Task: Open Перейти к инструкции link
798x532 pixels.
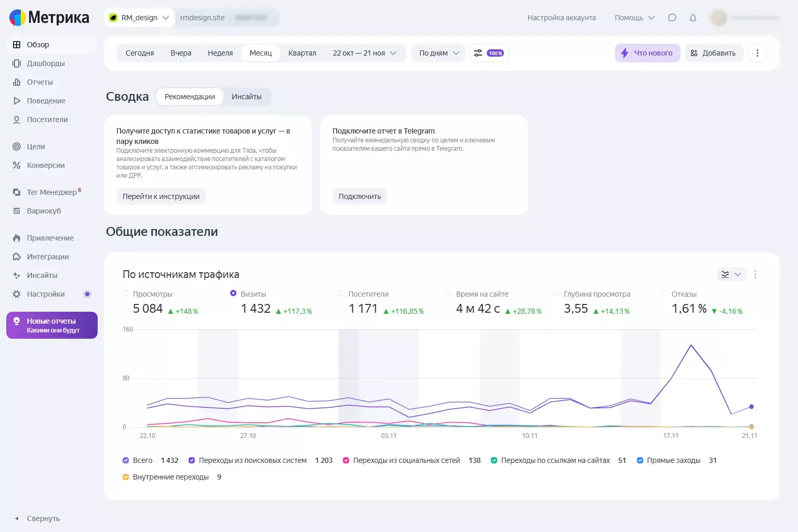Action: tap(161, 196)
